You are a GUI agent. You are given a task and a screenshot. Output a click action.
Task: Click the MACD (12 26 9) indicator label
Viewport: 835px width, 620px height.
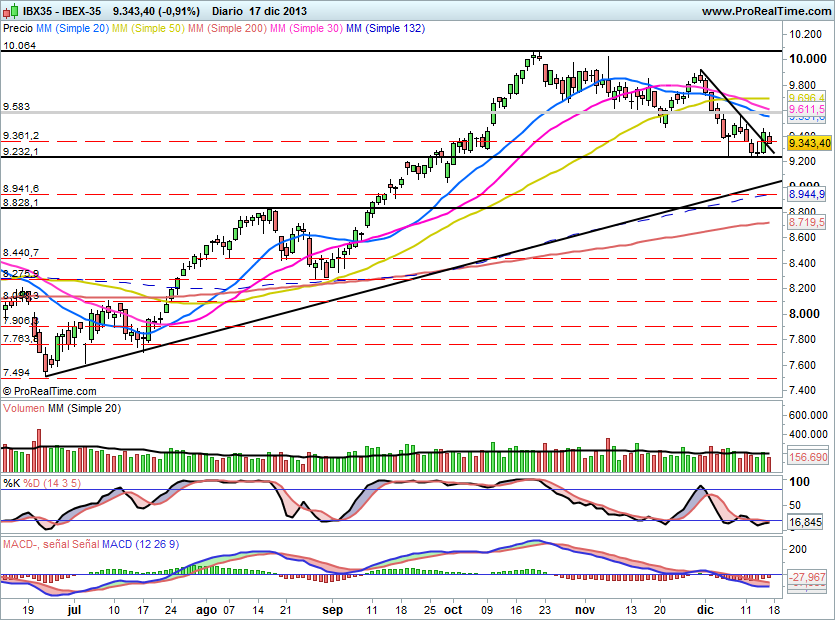140,544
